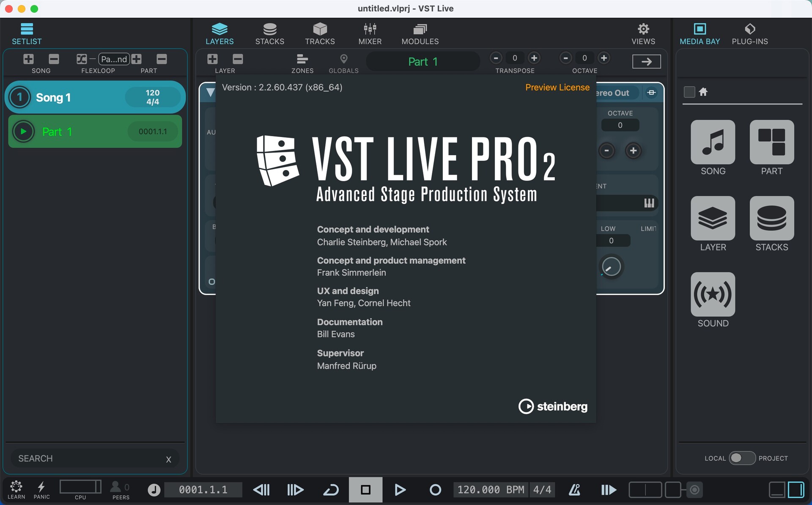Collapse the layer with the triangle

[x=210, y=93]
